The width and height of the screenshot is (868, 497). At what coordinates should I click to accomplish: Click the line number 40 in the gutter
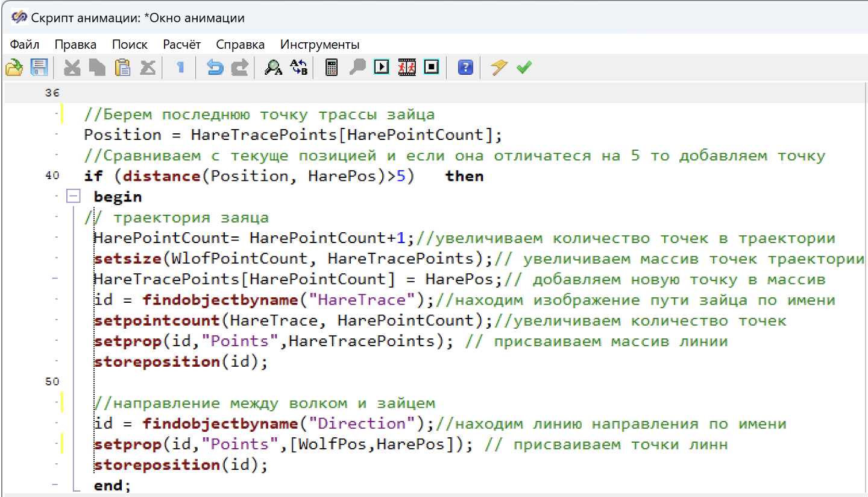point(52,176)
